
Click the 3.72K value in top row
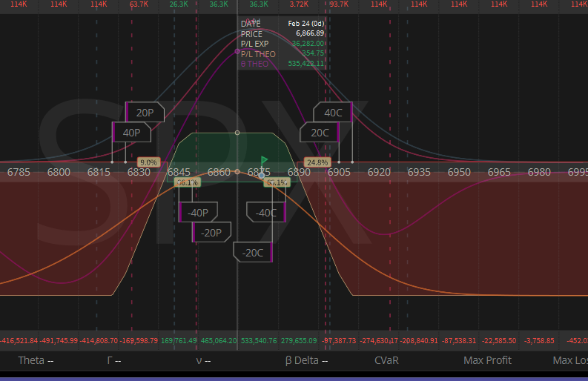click(299, 4)
